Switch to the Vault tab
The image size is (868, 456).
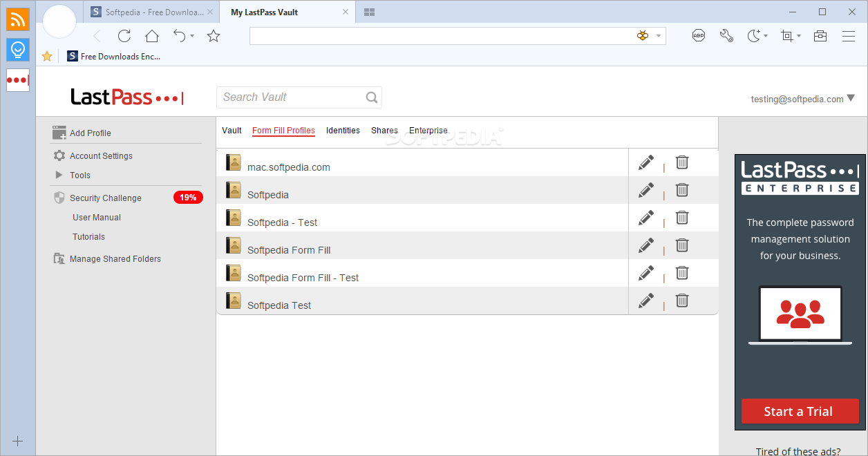click(232, 130)
